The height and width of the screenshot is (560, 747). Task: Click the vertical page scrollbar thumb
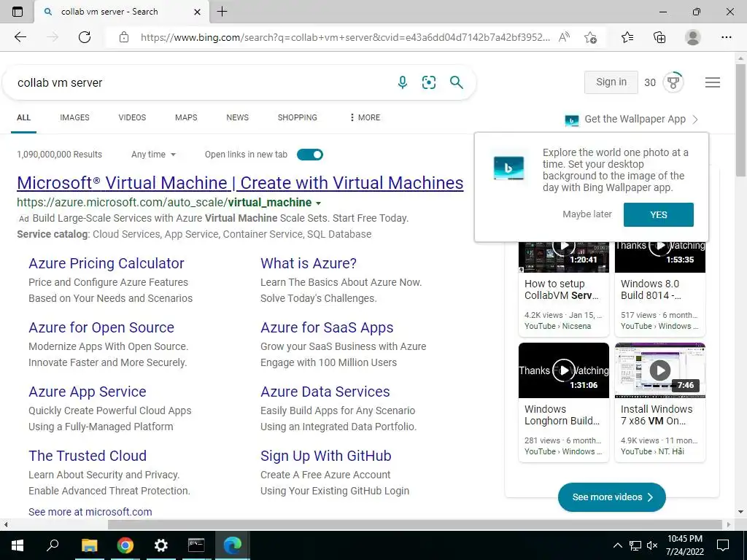[x=740, y=119]
